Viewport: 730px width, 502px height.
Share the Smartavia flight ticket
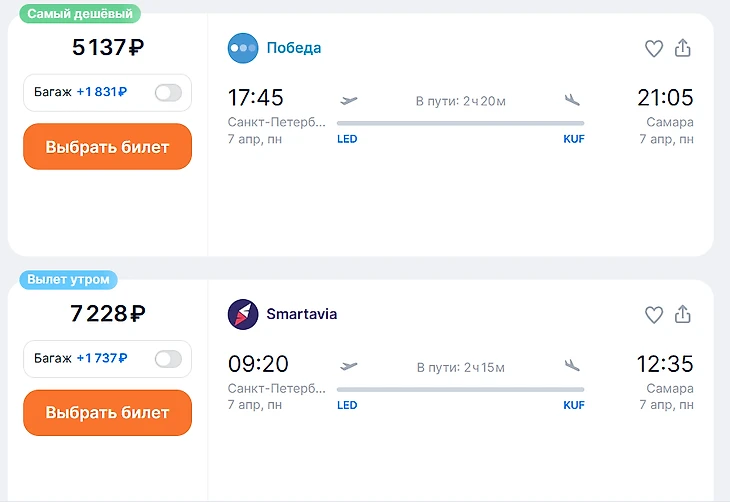tap(683, 315)
